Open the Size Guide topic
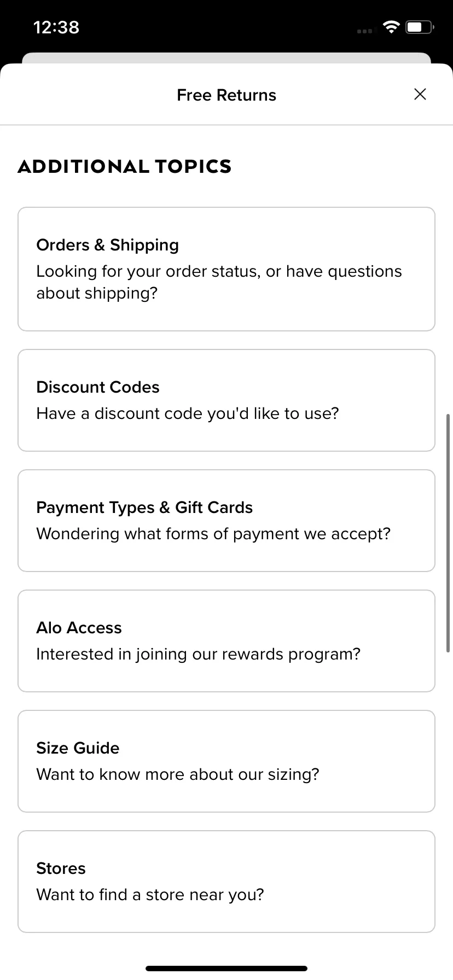The height and width of the screenshot is (980, 453). point(226,761)
